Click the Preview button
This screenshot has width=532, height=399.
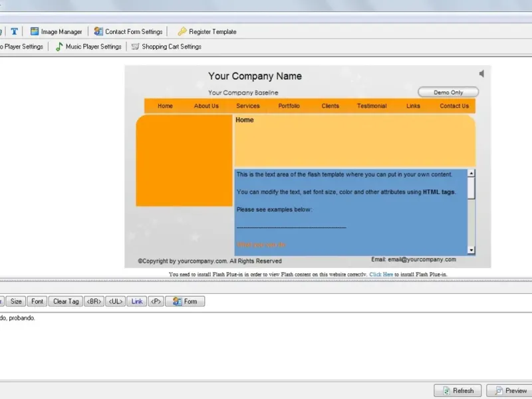[x=511, y=391]
